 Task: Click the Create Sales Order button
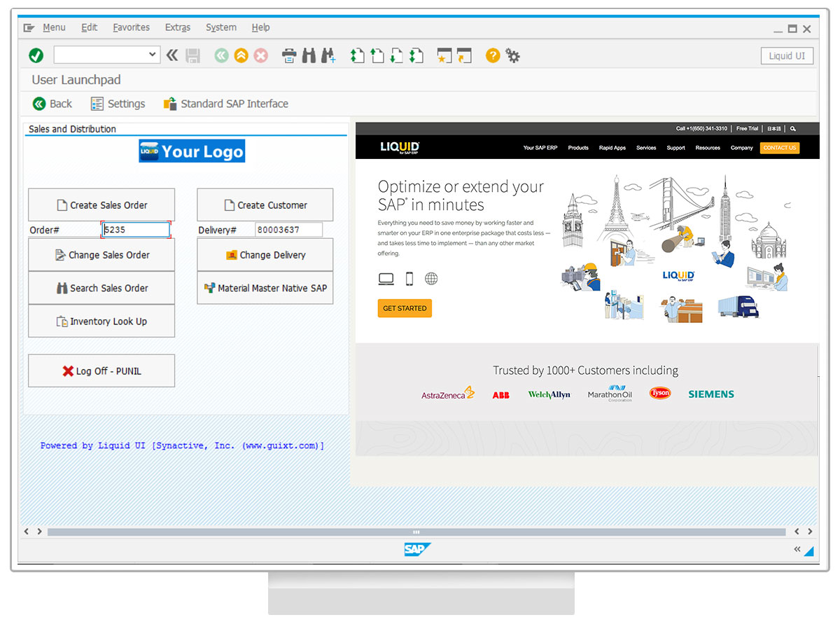(x=101, y=205)
